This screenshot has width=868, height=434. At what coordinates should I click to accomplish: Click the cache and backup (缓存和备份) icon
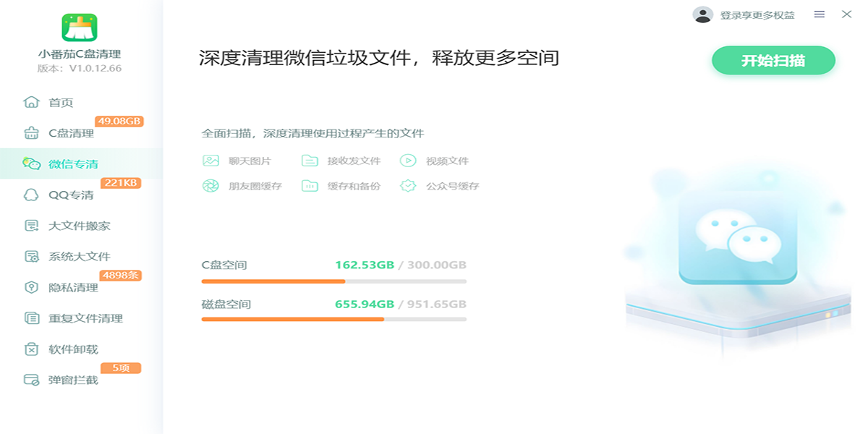click(310, 186)
